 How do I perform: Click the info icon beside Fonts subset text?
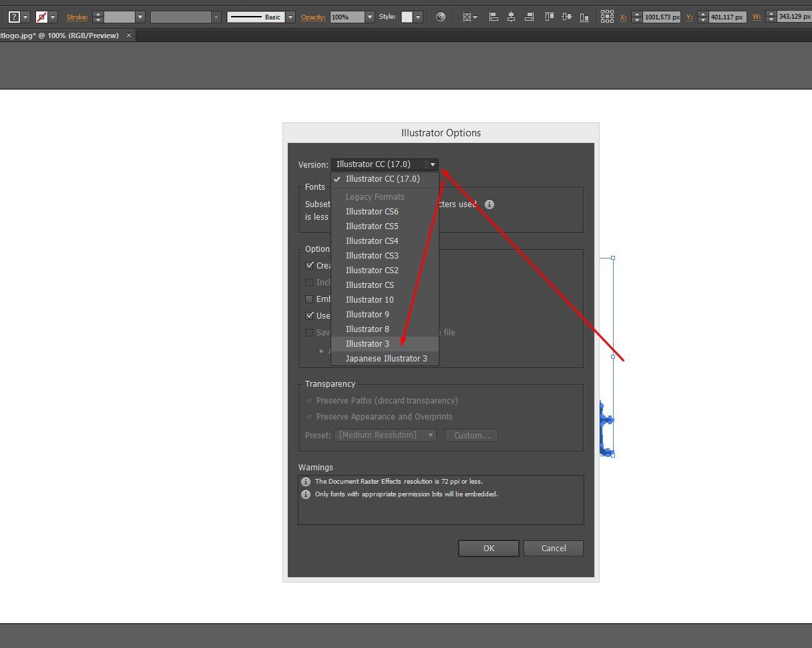point(489,204)
